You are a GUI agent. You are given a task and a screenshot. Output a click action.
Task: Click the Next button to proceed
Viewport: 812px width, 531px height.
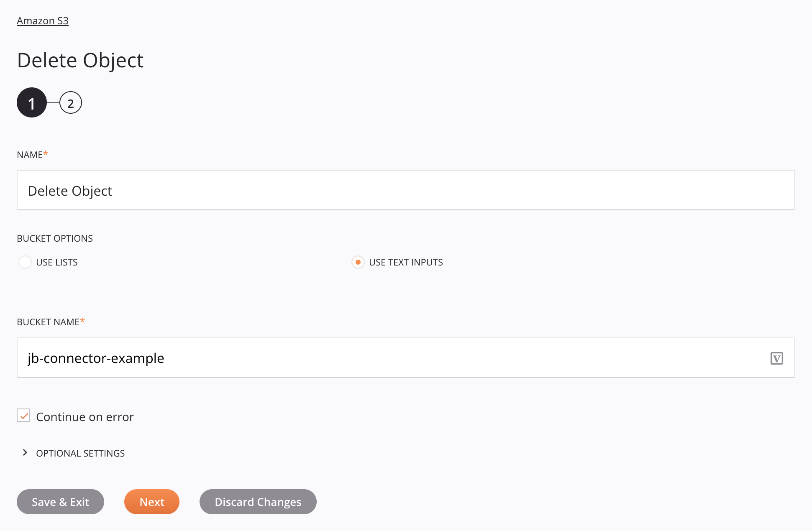click(x=152, y=501)
